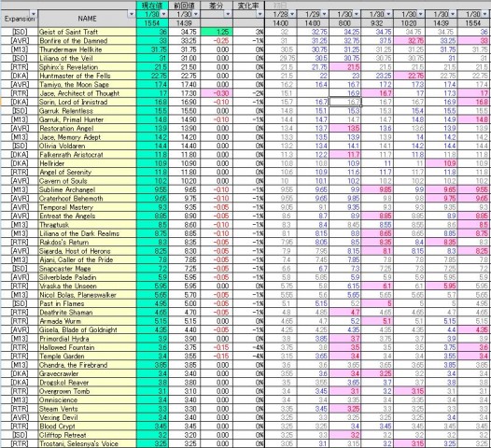Viewport: 491px width, 448px height.
Task: Select the Gisela, Blade of Goldnight cell
Action: 87,329
